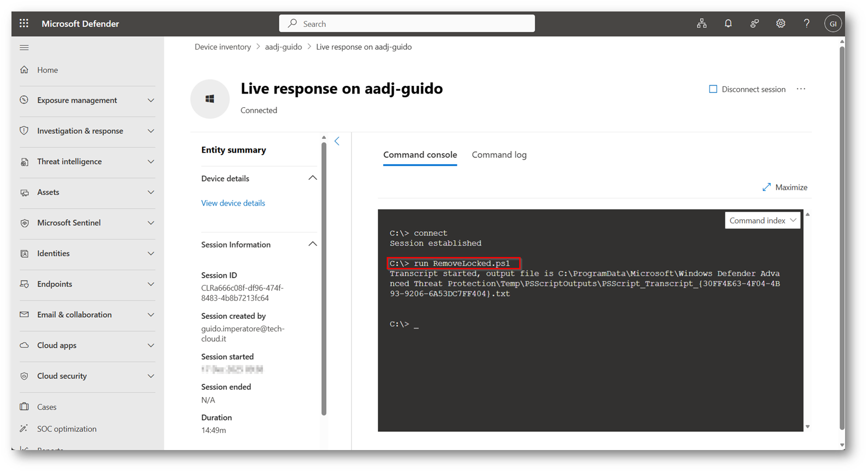Click the Cloud security icon
This screenshot has width=868, height=473.
pos(24,376)
